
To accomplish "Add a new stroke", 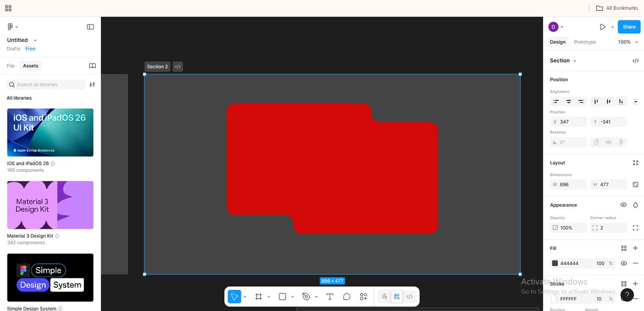I will (x=635, y=284).
